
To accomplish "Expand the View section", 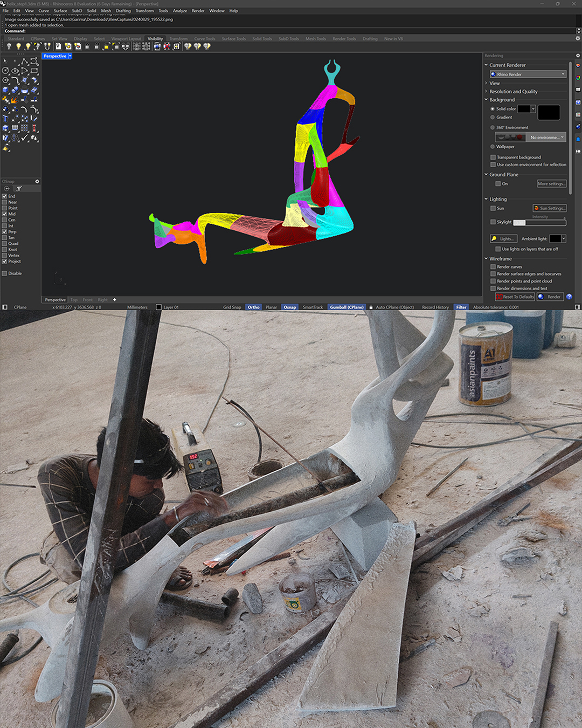I will [486, 83].
